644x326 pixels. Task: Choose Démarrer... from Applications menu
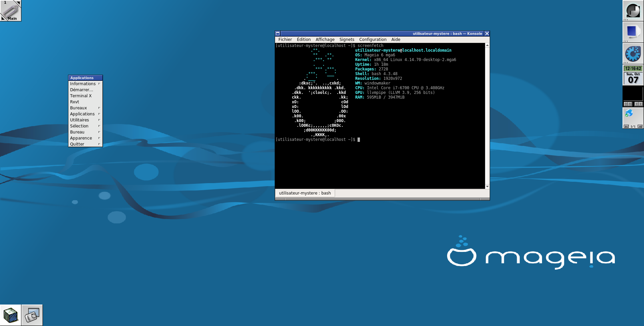(86, 90)
